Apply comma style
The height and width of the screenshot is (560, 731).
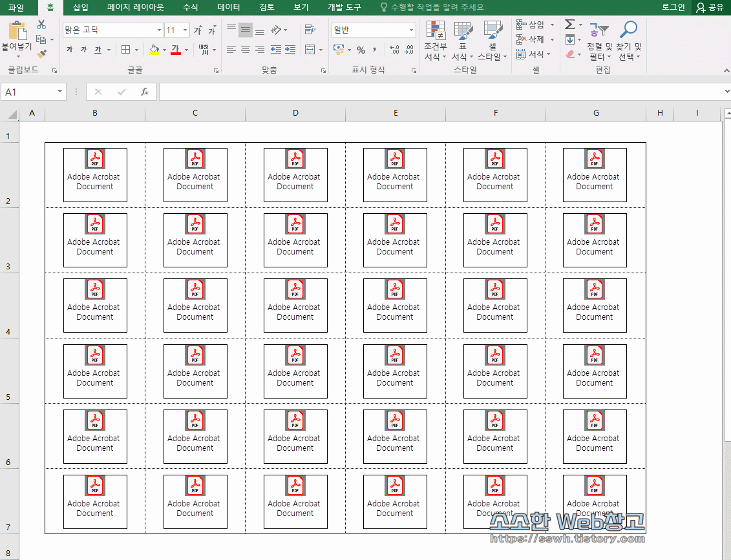[x=374, y=49]
